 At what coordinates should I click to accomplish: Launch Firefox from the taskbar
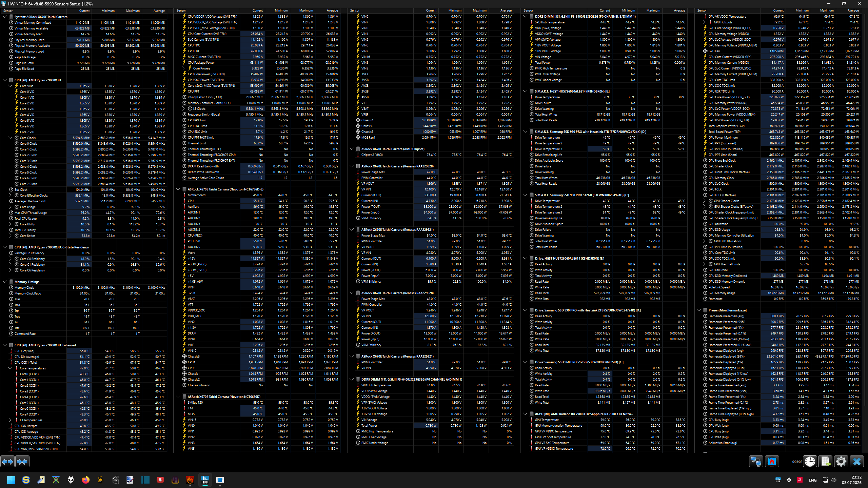(x=85, y=480)
